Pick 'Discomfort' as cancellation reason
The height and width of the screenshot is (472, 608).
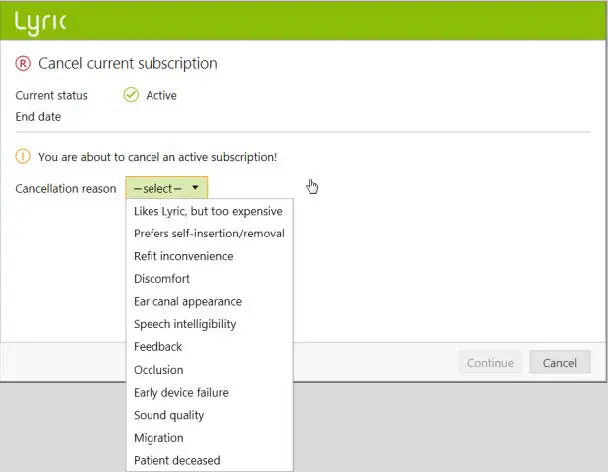pyautogui.click(x=209, y=278)
